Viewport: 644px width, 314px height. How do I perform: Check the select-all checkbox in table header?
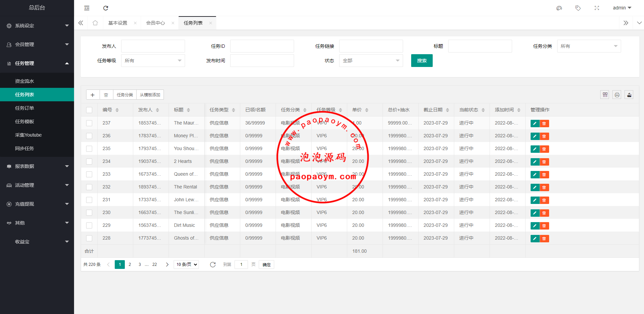click(89, 110)
